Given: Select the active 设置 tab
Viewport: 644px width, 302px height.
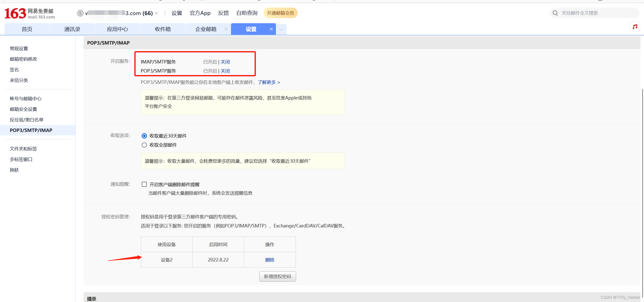Looking at the screenshot, I should click(251, 29).
